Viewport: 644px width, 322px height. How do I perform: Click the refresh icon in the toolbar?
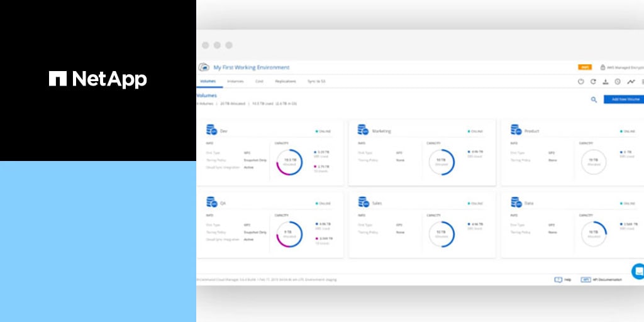[592, 82]
